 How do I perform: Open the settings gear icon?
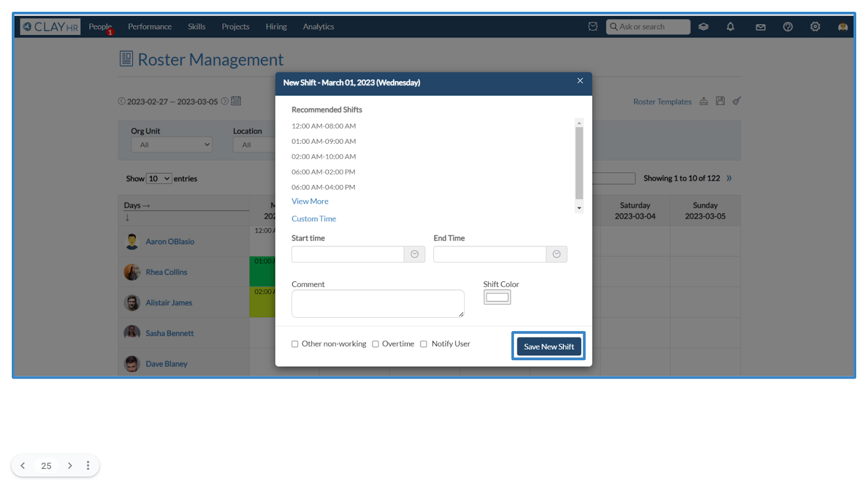coord(815,27)
